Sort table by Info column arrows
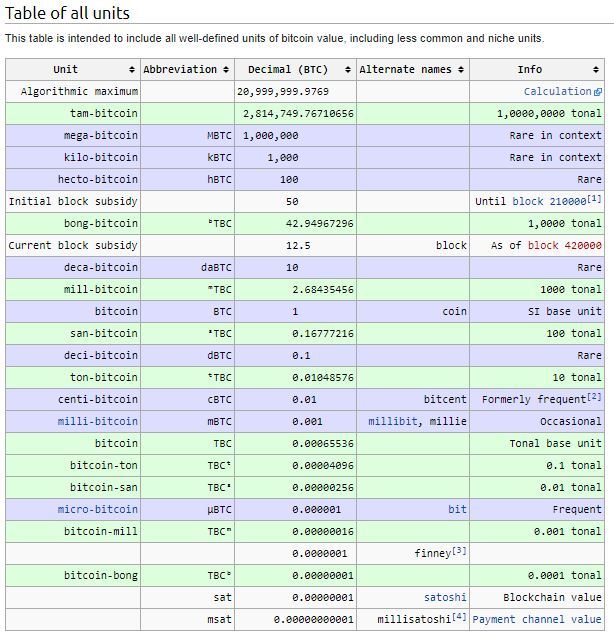The image size is (614, 644). 596,69
